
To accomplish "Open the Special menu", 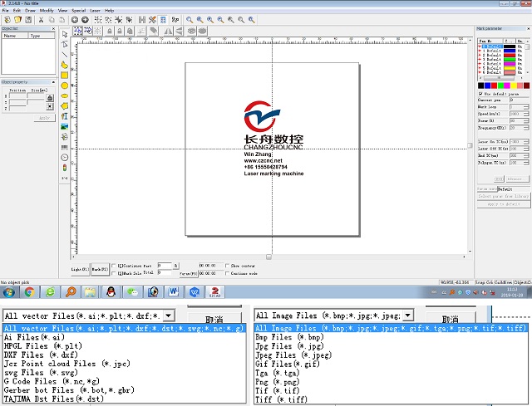I will 78,11.
